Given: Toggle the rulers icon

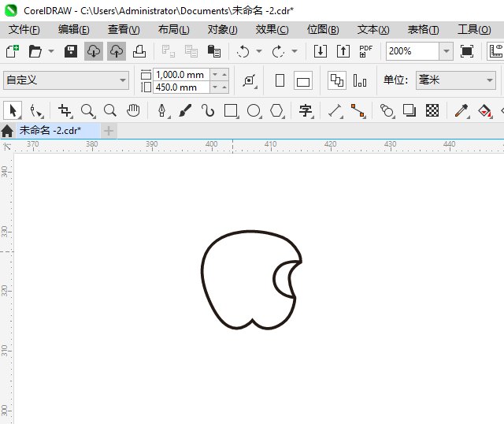Looking at the screenshot, I should (495, 51).
